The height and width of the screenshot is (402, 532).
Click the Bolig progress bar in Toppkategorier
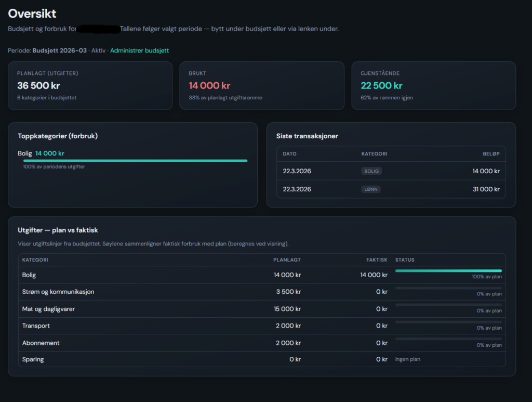135,161
